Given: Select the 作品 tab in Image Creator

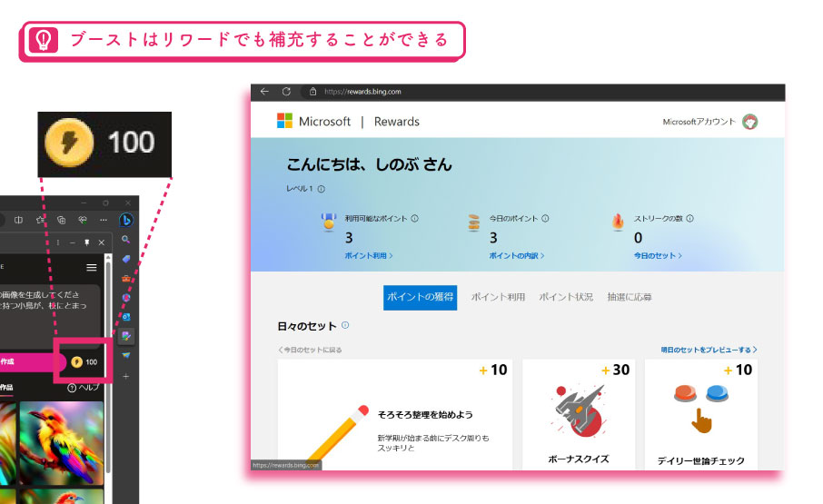Looking at the screenshot, I should pyautogui.click(x=6, y=387).
